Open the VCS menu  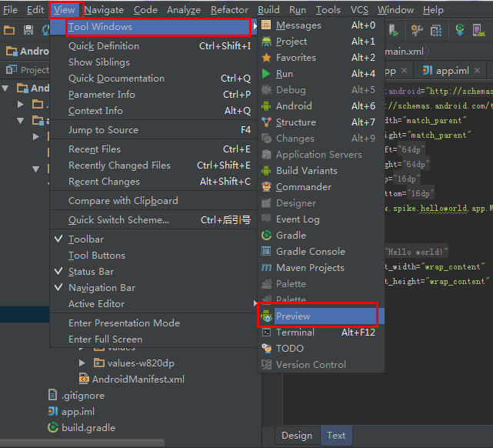359,10
